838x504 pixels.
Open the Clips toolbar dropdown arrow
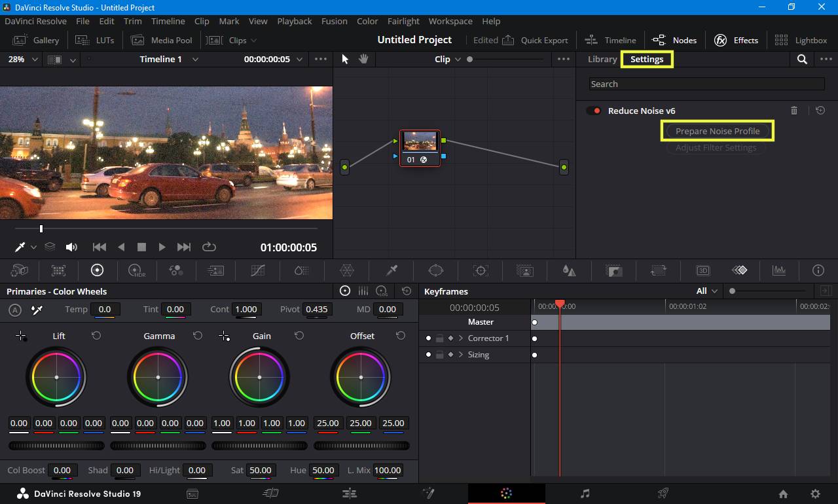coord(254,41)
